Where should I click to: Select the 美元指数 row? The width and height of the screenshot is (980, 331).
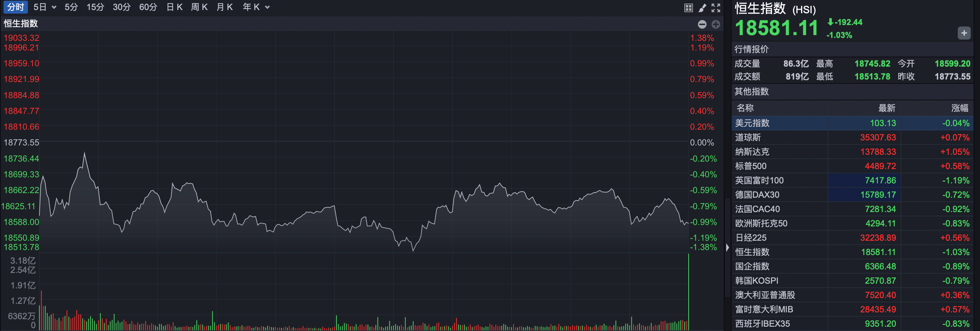click(852, 123)
